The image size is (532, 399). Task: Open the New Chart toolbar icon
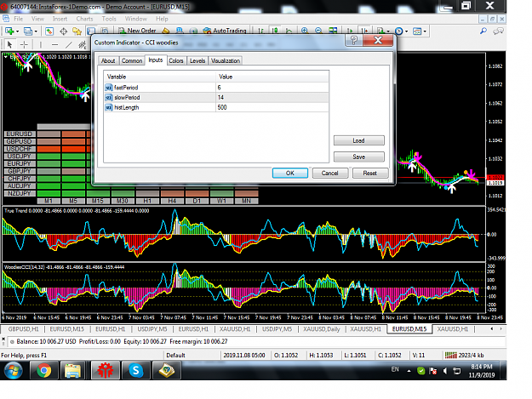tap(9, 31)
